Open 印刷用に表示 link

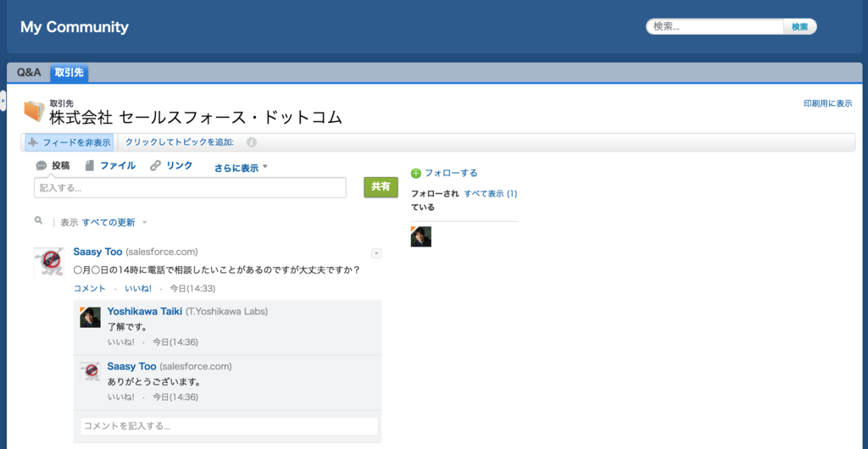(x=827, y=103)
